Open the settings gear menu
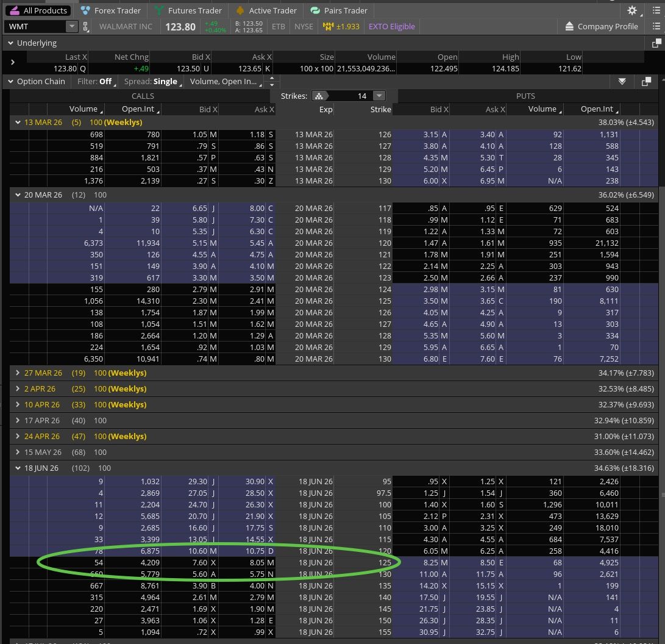 pos(632,10)
